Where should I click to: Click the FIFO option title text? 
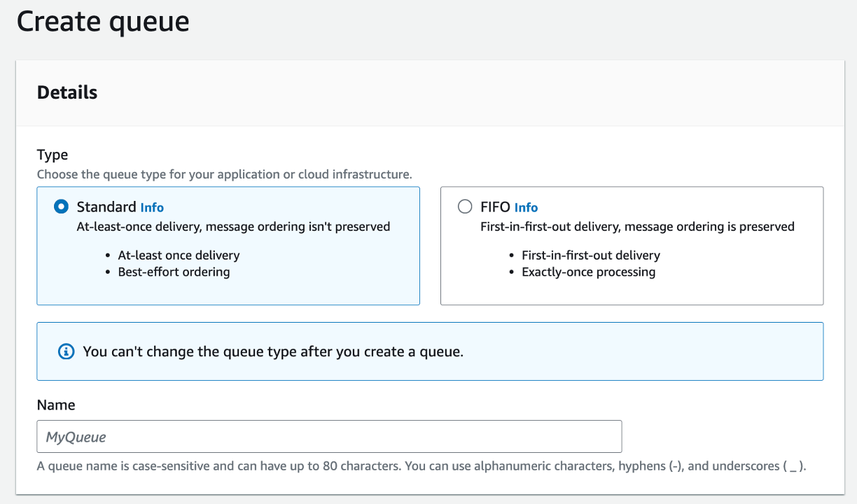495,206
